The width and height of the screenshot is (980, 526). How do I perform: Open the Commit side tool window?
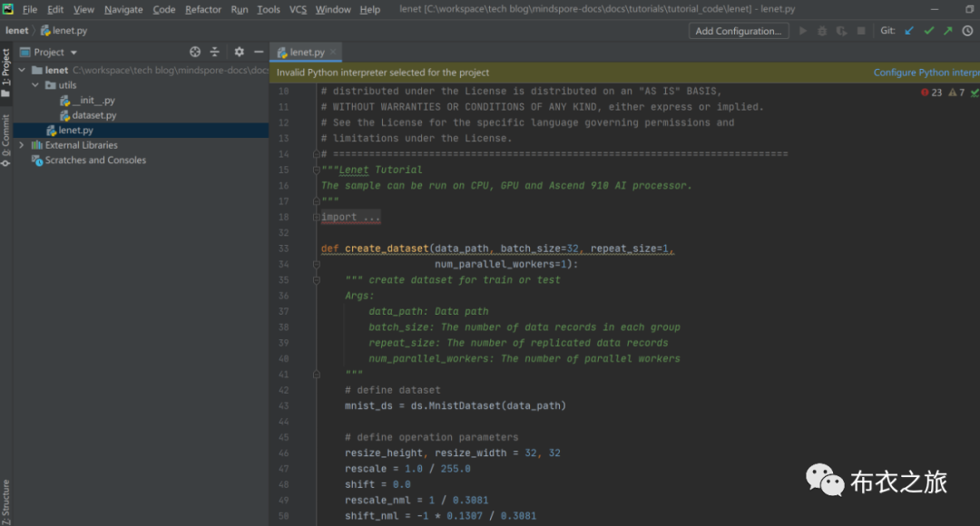coord(5,141)
